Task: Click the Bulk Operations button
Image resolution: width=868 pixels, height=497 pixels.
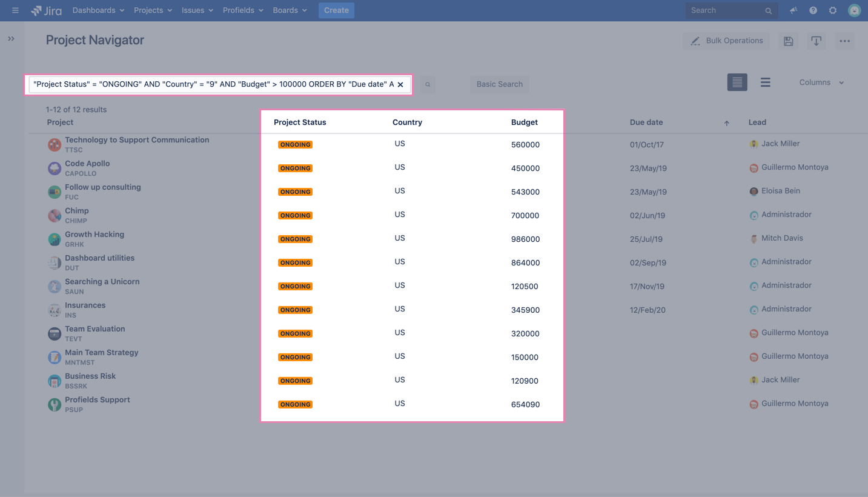Action: click(x=726, y=41)
